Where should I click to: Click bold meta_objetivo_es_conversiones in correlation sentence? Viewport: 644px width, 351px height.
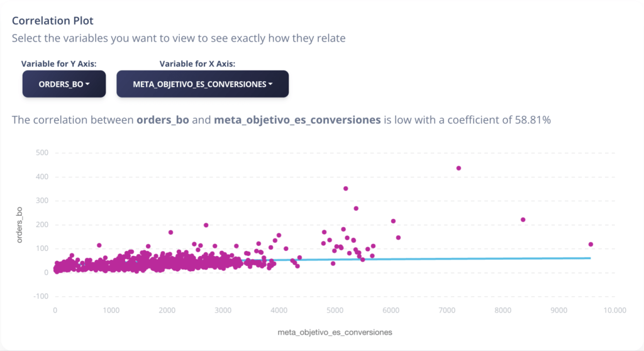pyautogui.click(x=297, y=120)
